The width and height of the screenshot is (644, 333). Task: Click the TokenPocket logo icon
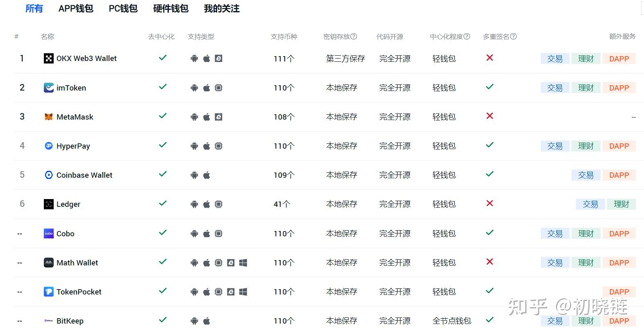[x=49, y=292]
